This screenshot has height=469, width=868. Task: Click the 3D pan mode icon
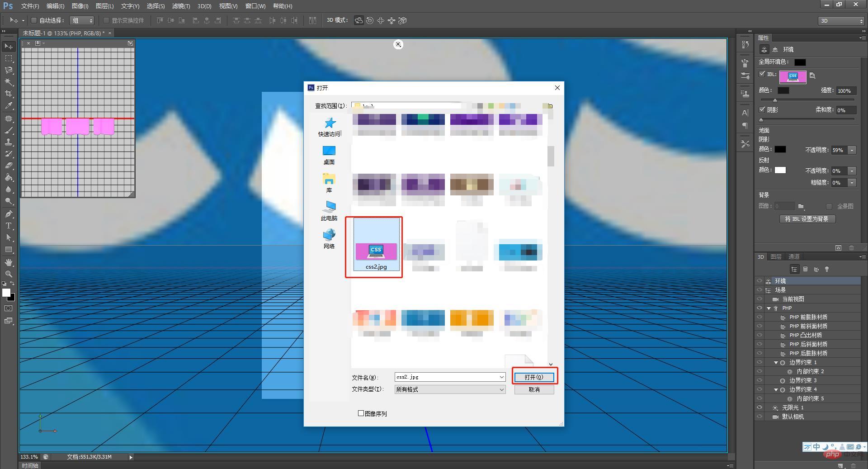click(381, 20)
